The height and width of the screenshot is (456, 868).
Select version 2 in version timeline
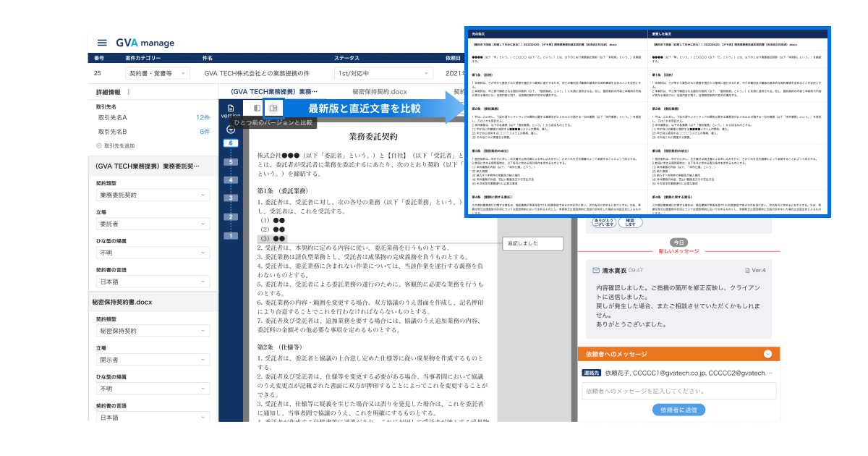tap(231, 217)
